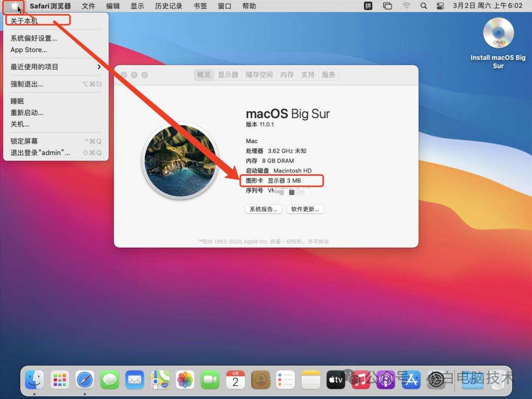Open the Wi-Fi status menu
The image size is (532, 399).
[x=406, y=6]
